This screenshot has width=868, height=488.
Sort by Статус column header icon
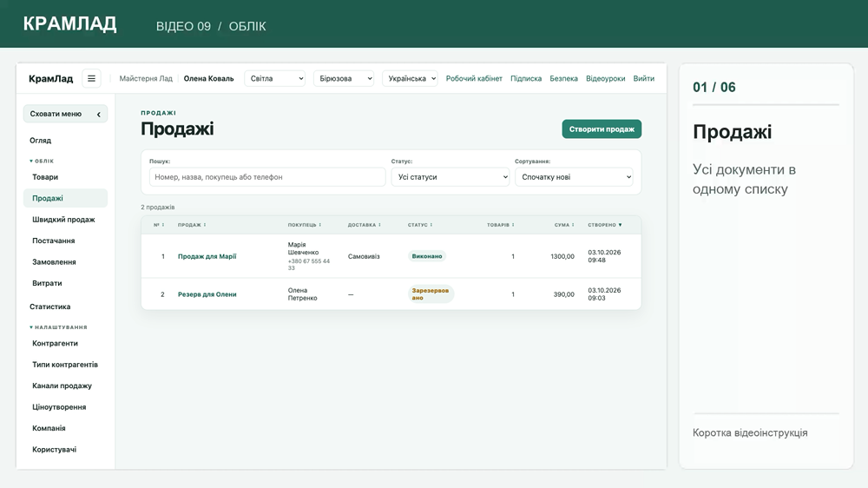(431, 225)
